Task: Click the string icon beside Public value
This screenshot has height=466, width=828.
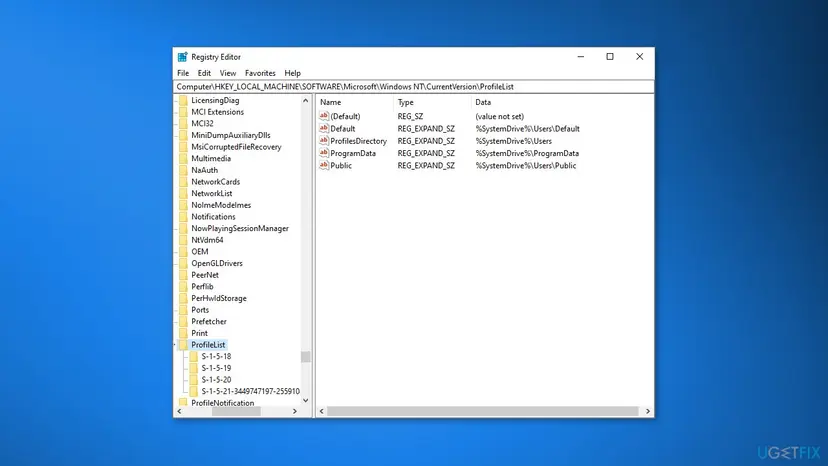Action: [x=324, y=165]
